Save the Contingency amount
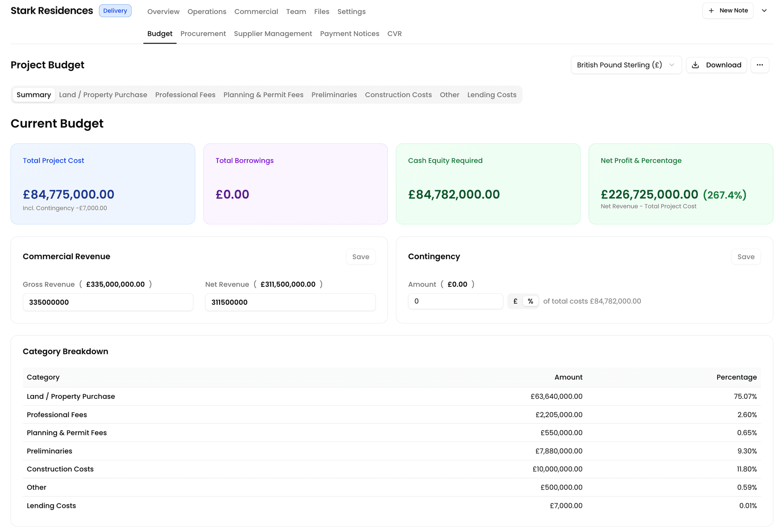 (x=746, y=256)
